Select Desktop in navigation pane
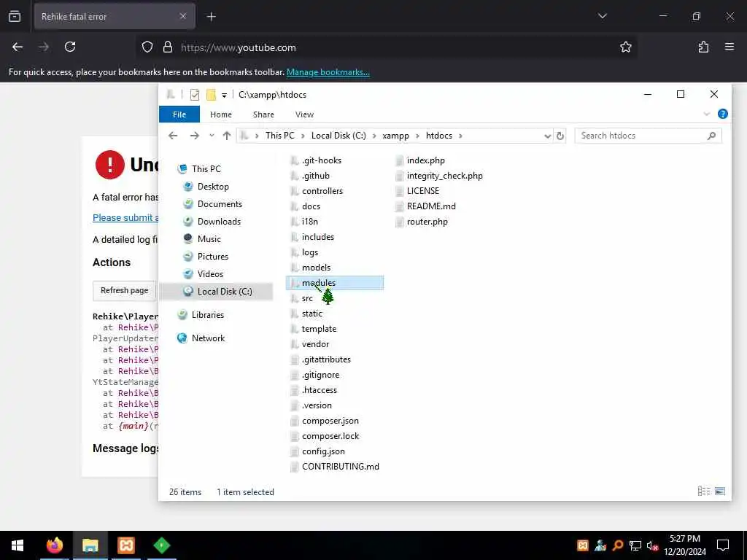Image resolution: width=747 pixels, height=560 pixels. pyautogui.click(x=213, y=187)
